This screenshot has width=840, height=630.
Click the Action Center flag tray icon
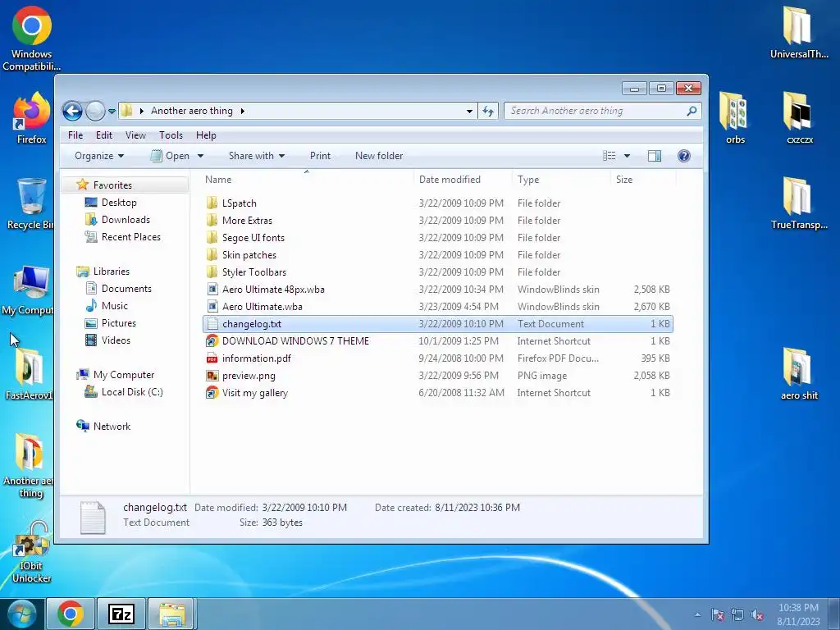[x=717, y=614]
